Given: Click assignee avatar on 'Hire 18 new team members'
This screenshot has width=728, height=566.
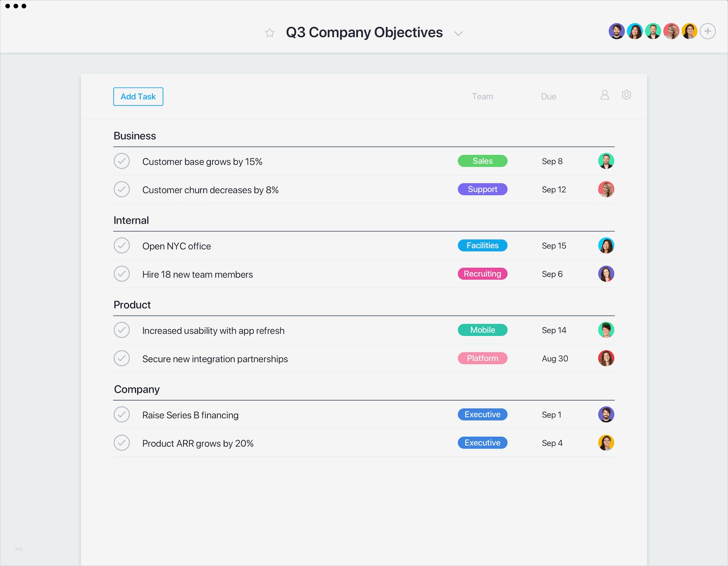Looking at the screenshot, I should tap(606, 274).
